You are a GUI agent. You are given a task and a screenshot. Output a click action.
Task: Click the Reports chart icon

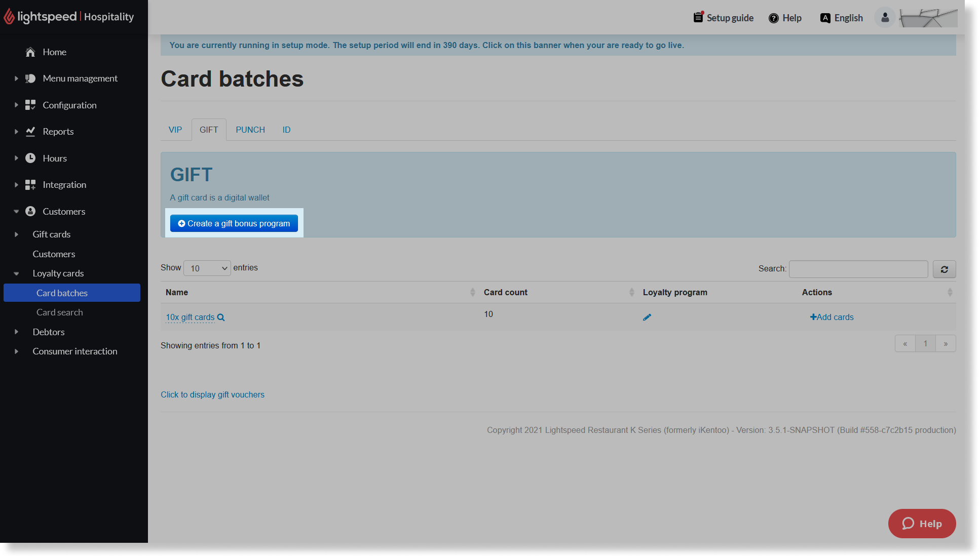[30, 132]
